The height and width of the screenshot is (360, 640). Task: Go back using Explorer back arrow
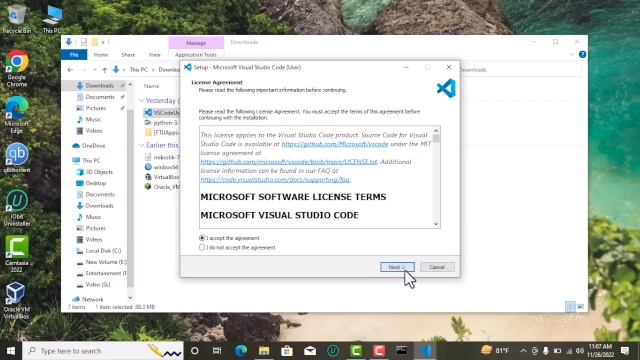70,70
